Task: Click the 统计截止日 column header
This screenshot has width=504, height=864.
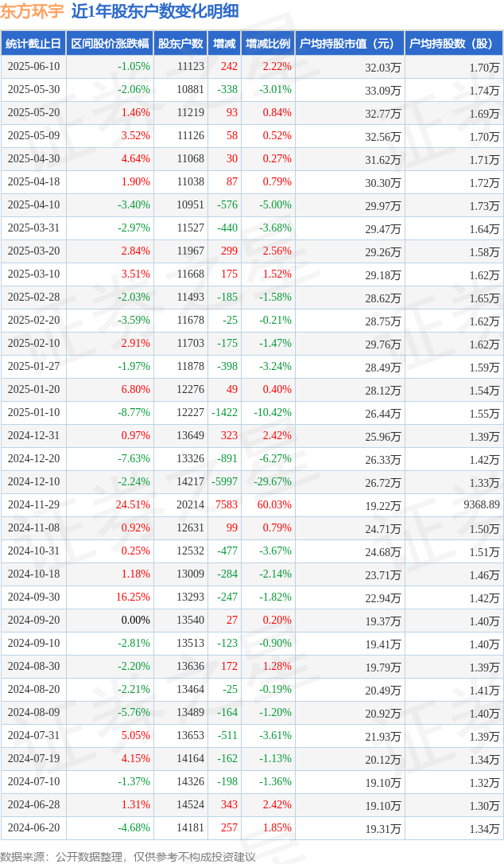Action: coord(33,44)
